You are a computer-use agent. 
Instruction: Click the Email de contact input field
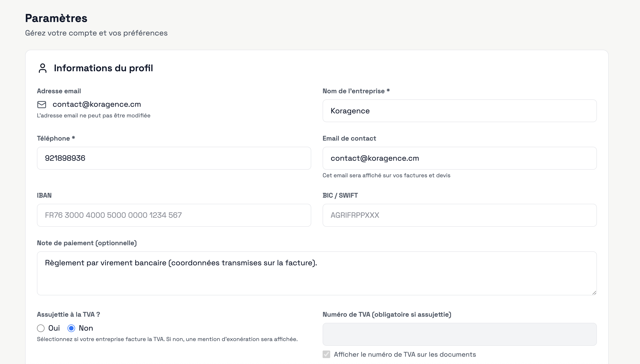coord(459,158)
